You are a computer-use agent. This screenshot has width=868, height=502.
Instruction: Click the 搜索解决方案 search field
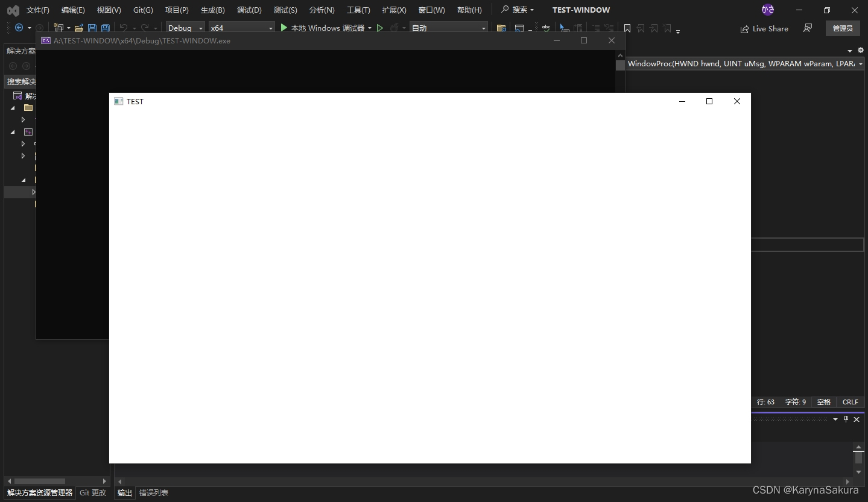click(x=21, y=81)
